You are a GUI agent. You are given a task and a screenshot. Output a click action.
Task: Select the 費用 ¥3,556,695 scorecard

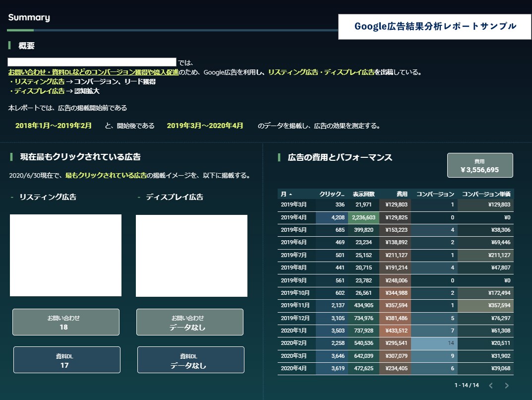pos(480,165)
